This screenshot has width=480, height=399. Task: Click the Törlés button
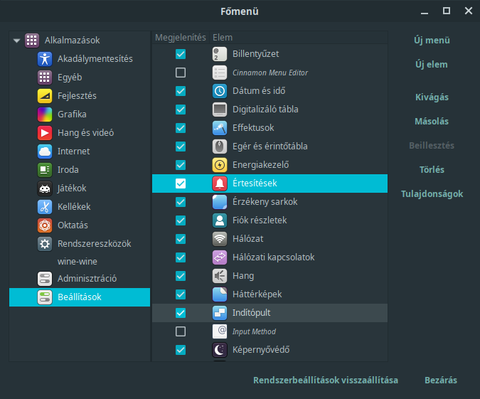click(x=432, y=170)
